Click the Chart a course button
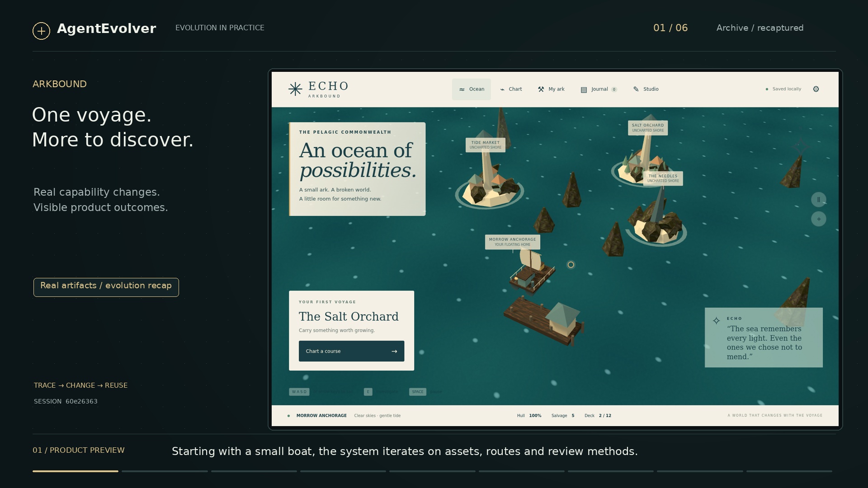This screenshot has width=868, height=488. [x=352, y=351]
